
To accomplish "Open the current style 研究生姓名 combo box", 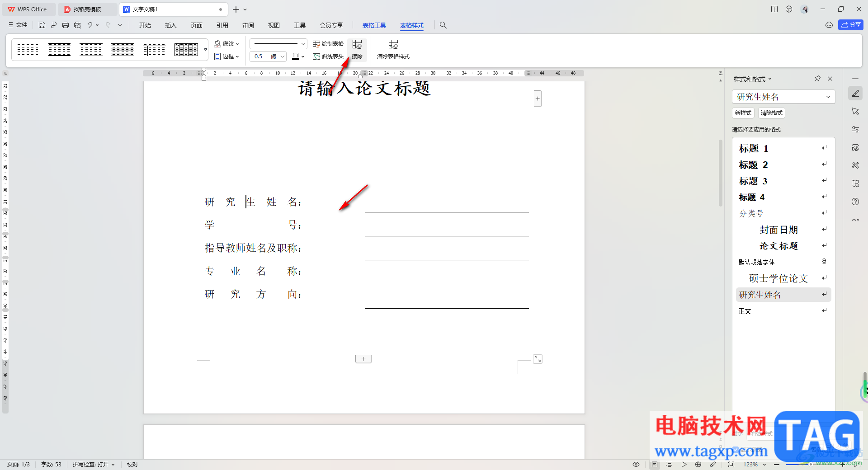I will pos(783,97).
